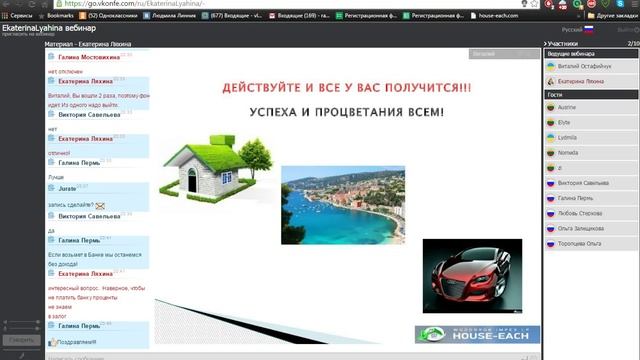This screenshot has width=640, height=360.
Task: Select guest Lydmila
Action: coord(591,137)
